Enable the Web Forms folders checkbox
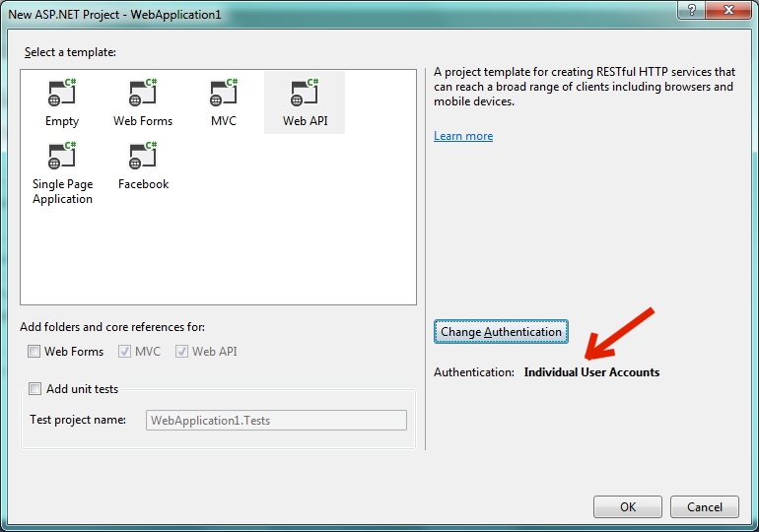 coord(34,351)
